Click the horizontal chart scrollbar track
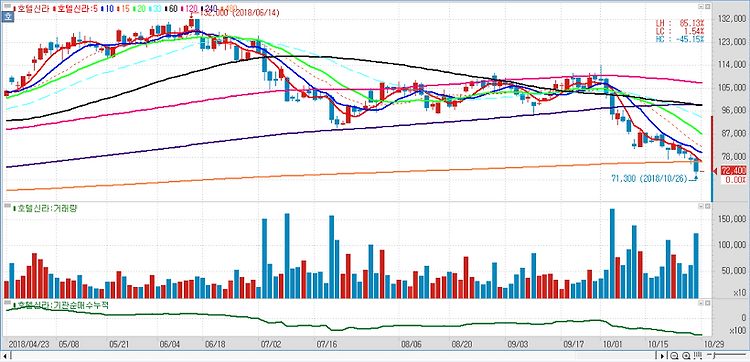Image resolution: width=750 pixels, height=362 pixels. coord(333,356)
